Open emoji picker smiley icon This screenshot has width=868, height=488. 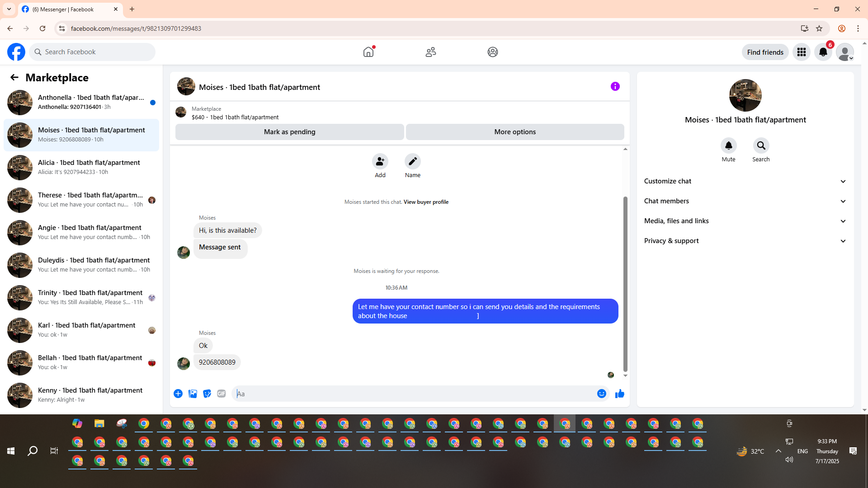pos(602,394)
